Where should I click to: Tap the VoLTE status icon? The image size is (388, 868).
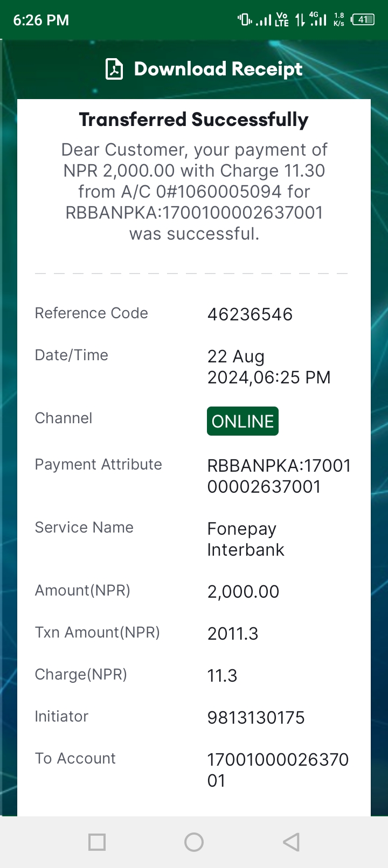point(282,20)
